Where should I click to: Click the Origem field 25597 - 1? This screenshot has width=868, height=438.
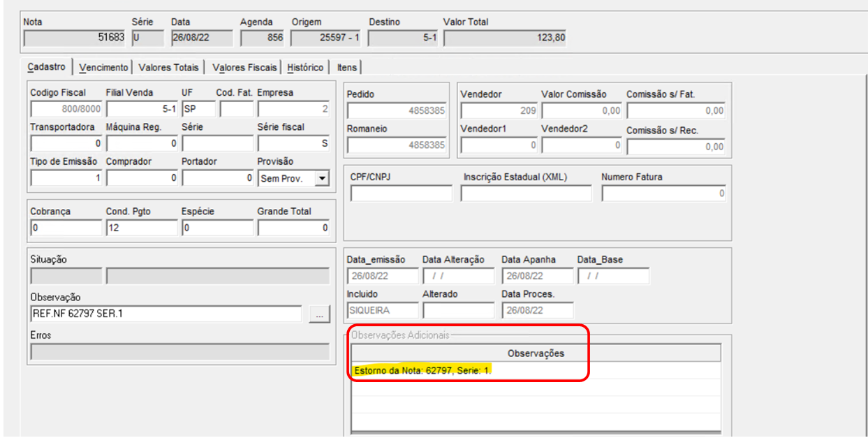326,38
